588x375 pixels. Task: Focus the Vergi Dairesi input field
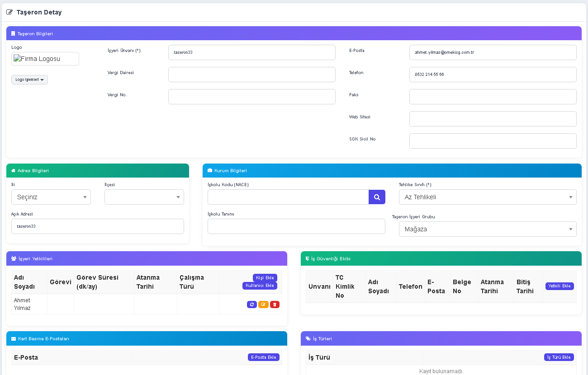[252, 75]
